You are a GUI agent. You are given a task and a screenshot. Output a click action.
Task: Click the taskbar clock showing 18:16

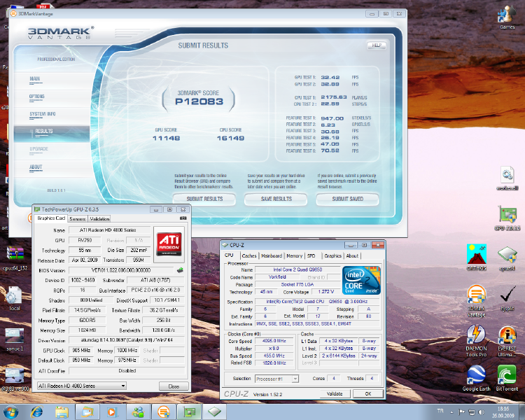[502, 410]
